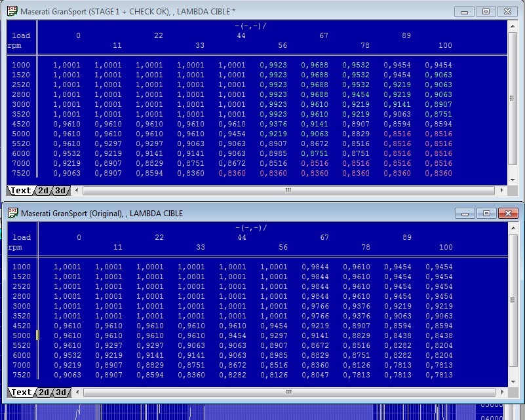Select 0,9376 at rpm 3520, load 78, Original map
The image size is (525, 420).
coord(357,316)
